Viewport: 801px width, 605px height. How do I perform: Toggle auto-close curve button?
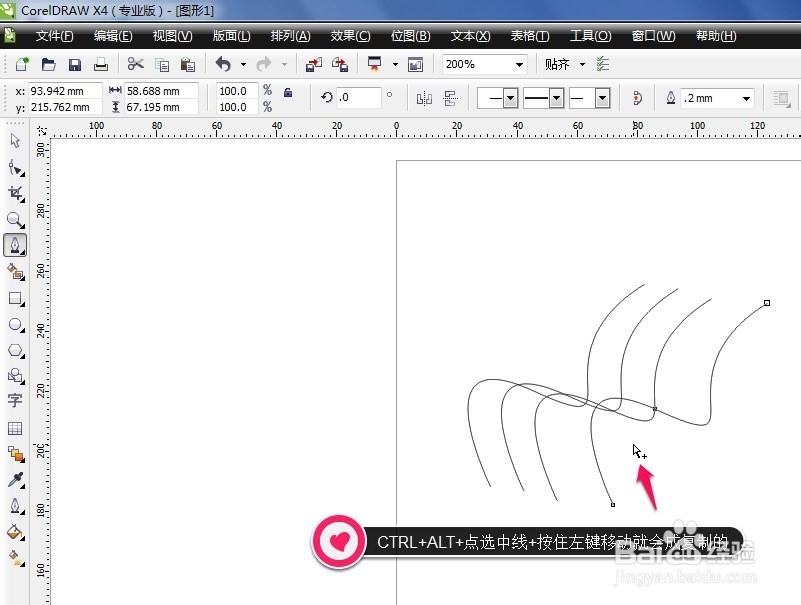point(638,98)
